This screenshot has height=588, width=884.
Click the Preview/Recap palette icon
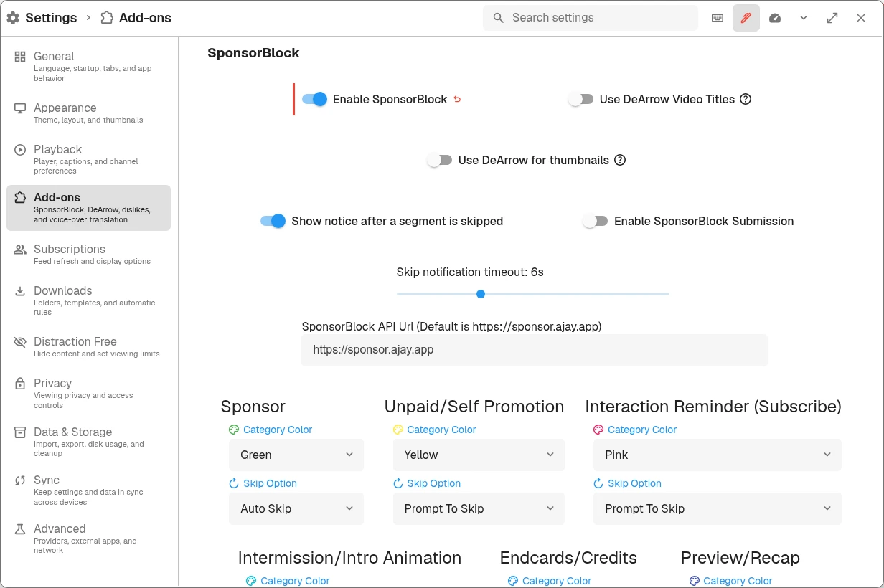tap(694, 581)
